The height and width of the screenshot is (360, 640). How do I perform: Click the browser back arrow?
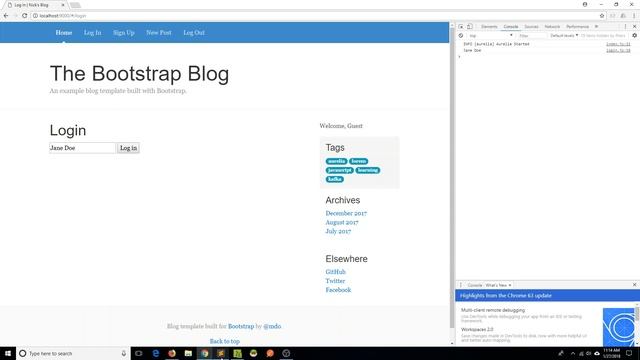pyautogui.click(x=6, y=16)
